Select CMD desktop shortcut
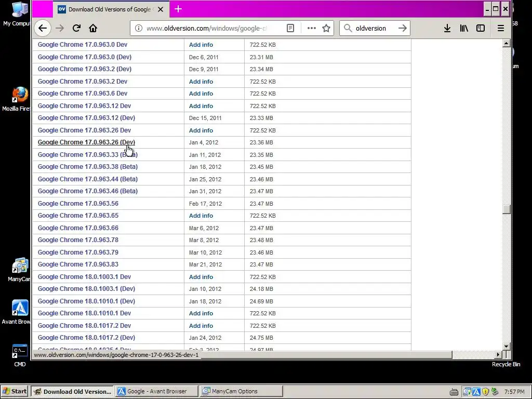This screenshot has width=532, height=399. point(20,355)
